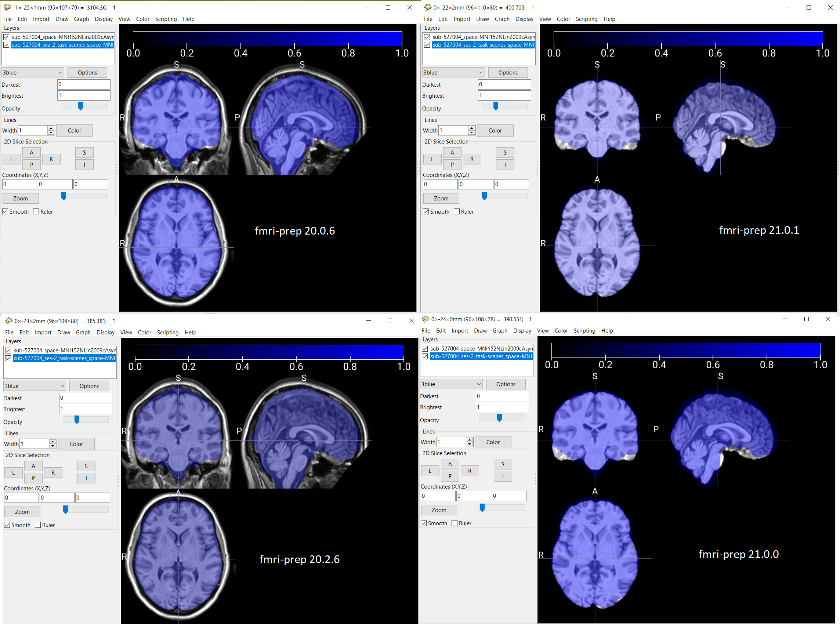Screen dimensions: 840x624
Task: Increase line Width using the stepper arrow
Action: 51,128
